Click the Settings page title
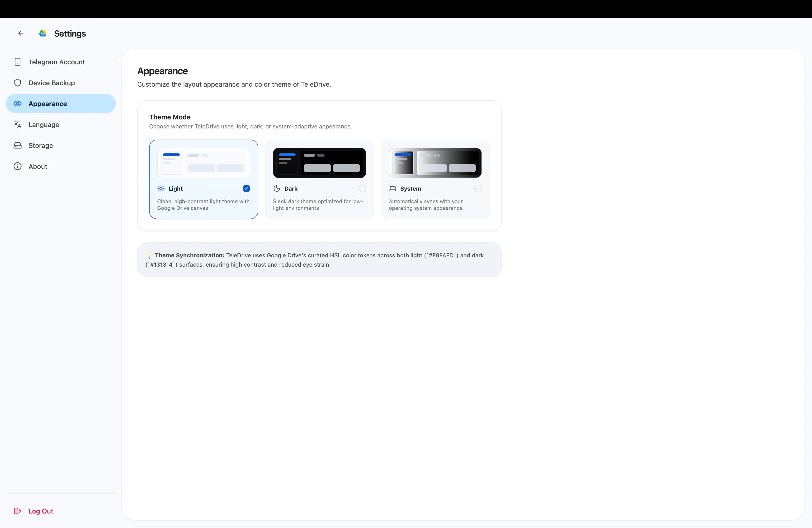812x528 pixels. point(70,33)
